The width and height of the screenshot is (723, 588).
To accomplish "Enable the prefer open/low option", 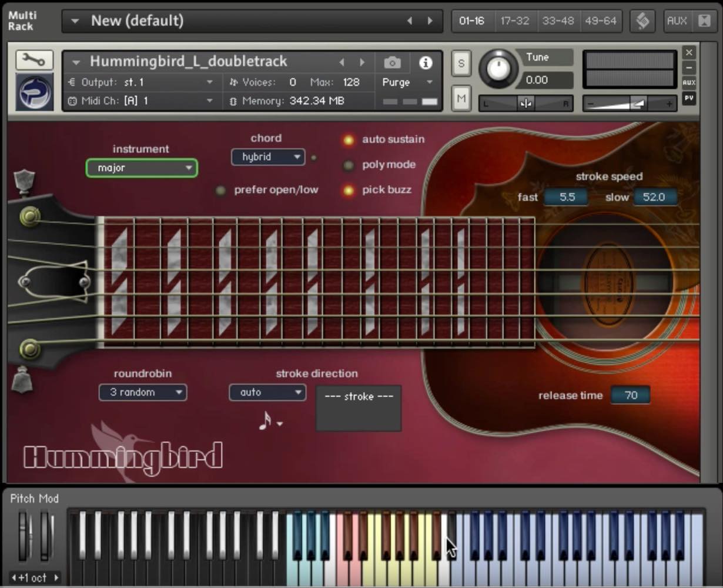I will (x=220, y=191).
